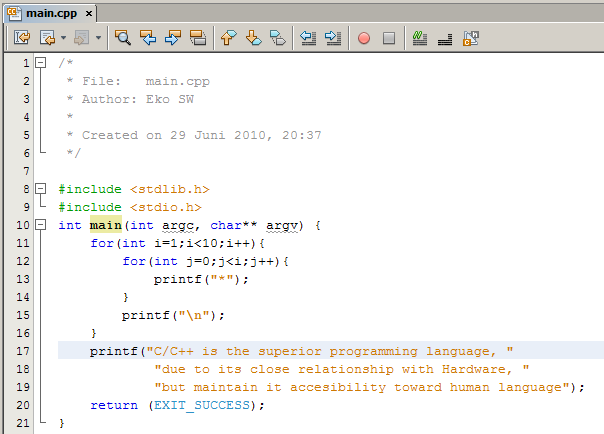The height and width of the screenshot is (434, 604).
Task: Toggle Bookmark icon in toolbar
Action: click(x=278, y=38)
